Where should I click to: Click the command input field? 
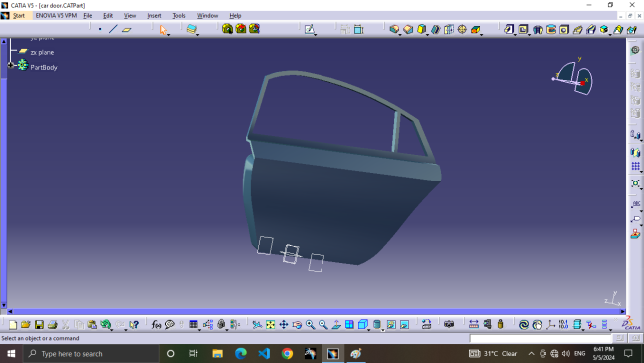[541, 338]
